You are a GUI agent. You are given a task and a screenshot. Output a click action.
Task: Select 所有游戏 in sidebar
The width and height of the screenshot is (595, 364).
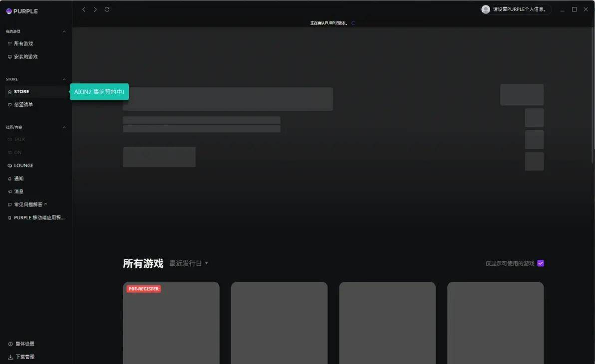click(23, 44)
